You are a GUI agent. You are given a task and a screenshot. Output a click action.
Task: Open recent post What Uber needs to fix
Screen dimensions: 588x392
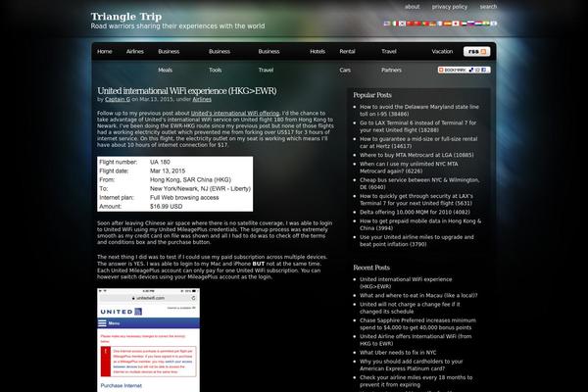[x=398, y=352]
